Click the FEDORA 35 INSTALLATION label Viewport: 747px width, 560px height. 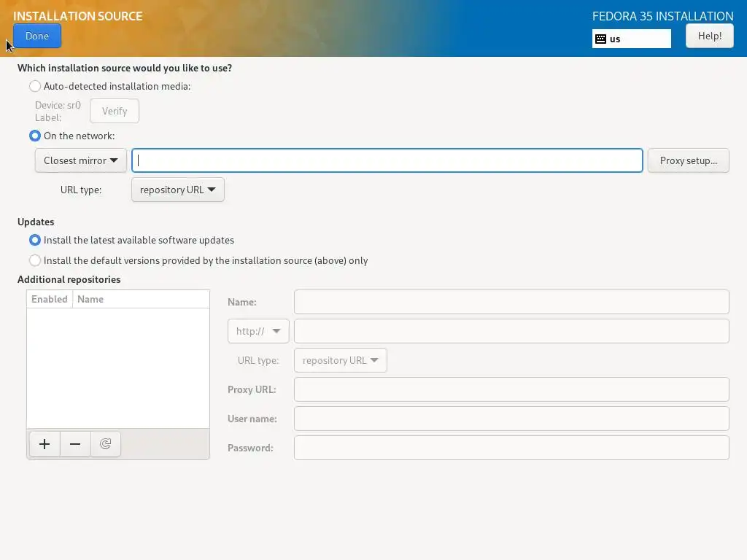coord(662,16)
